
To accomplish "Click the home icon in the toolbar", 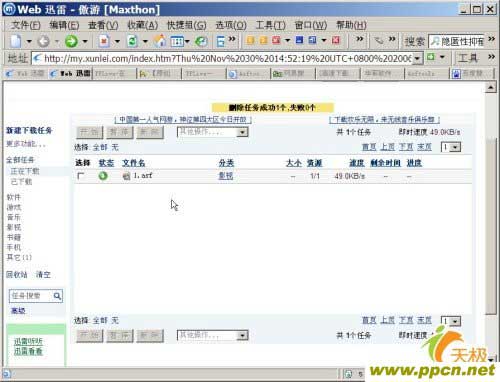I will (160, 41).
